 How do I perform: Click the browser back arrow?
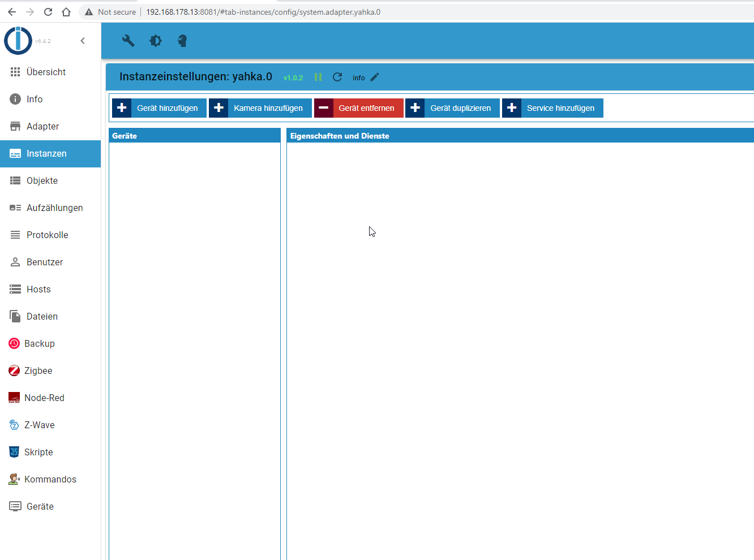[12, 12]
